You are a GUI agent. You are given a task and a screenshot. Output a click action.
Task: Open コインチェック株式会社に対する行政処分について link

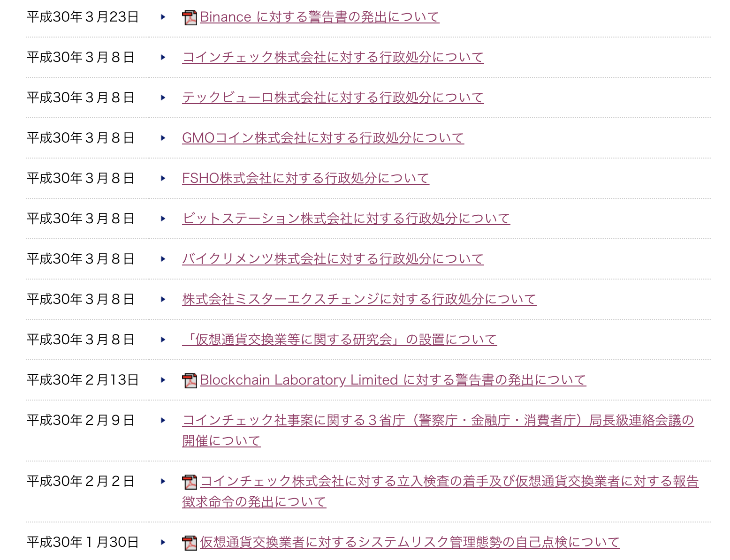click(x=333, y=57)
